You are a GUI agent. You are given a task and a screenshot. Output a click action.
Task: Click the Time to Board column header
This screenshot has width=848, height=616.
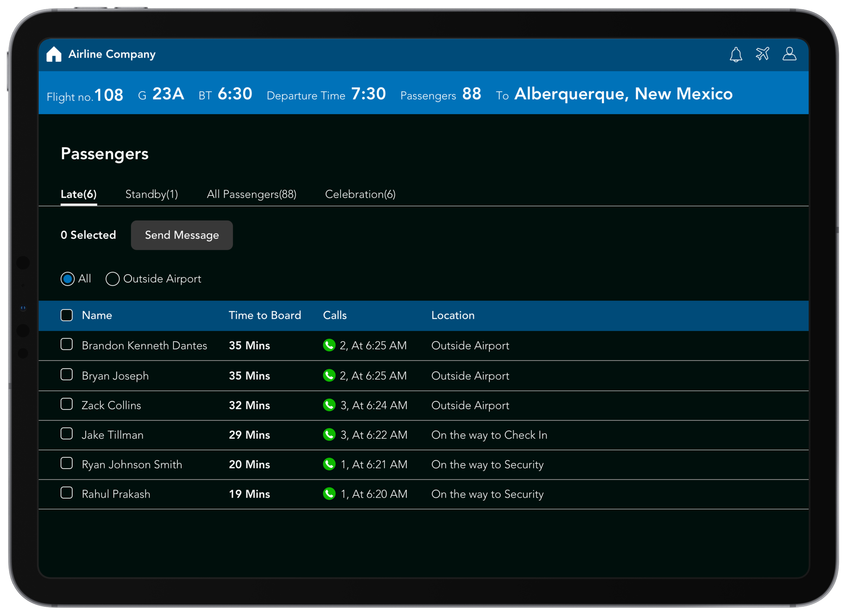[265, 315]
